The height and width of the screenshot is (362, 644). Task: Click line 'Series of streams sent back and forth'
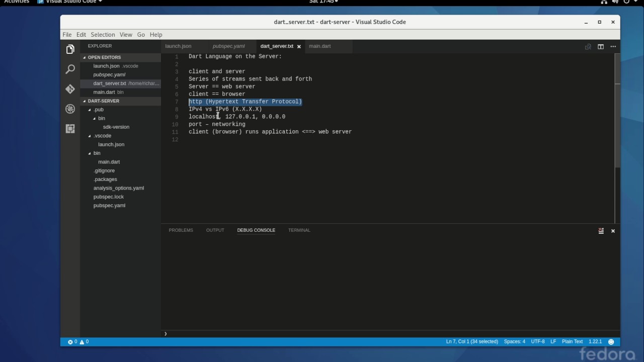click(x=250, y=79)
